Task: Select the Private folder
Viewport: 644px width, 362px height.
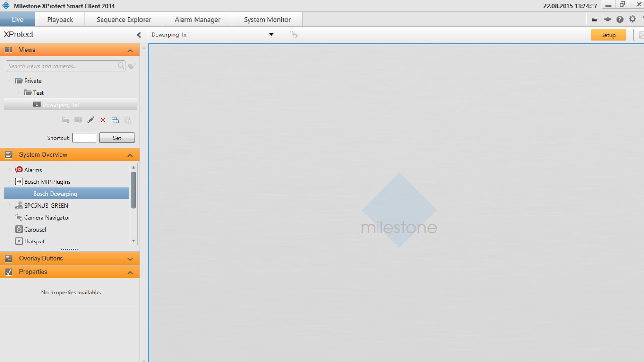Action: click(x=33, y=81)
